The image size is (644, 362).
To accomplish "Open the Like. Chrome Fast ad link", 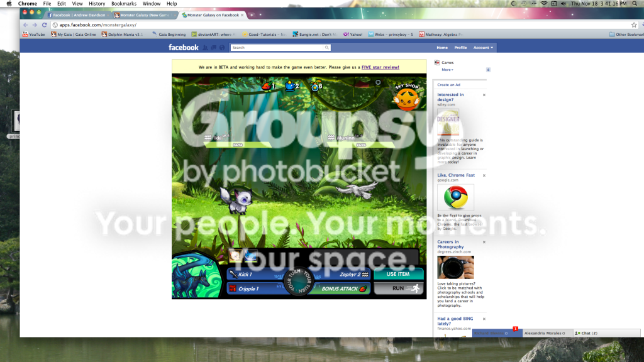I will point(456,175).
